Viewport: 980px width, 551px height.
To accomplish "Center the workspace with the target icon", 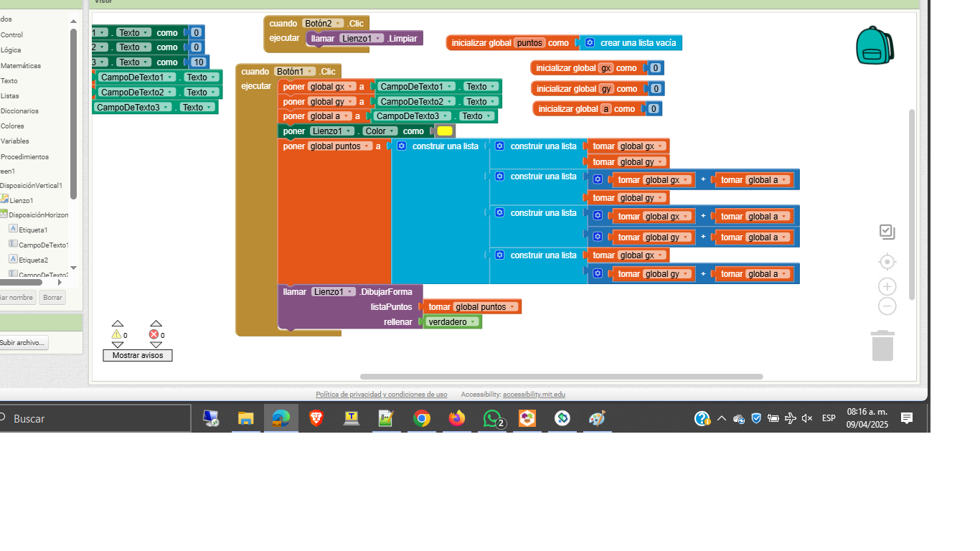I will click(x=887, y=262).
